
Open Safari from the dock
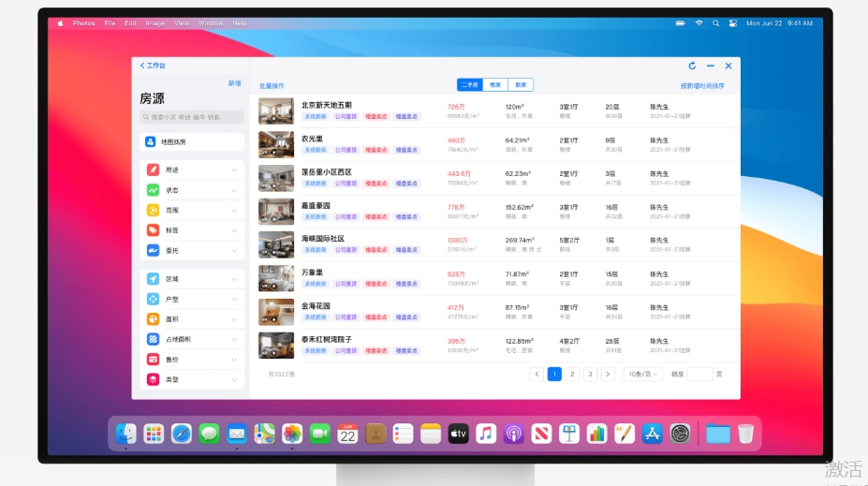click(182, 434)
